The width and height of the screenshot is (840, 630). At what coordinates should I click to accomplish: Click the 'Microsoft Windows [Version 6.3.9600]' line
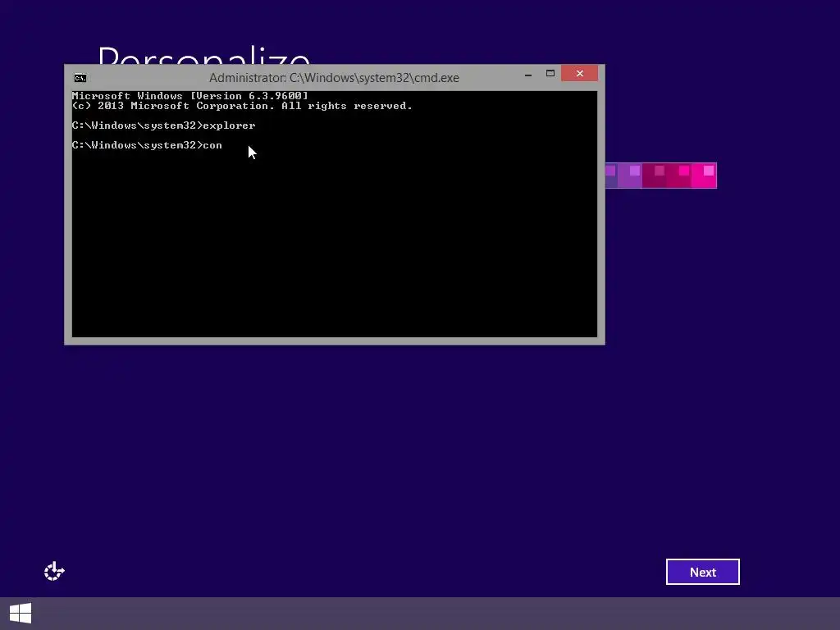tap(190, 96)
